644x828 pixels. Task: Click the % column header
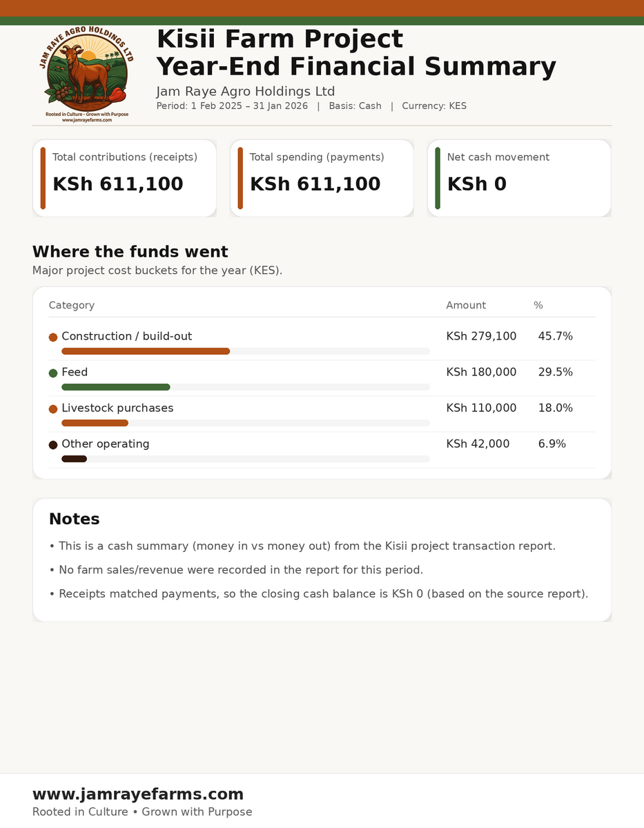pyautogui.click(x=538, y=305)
